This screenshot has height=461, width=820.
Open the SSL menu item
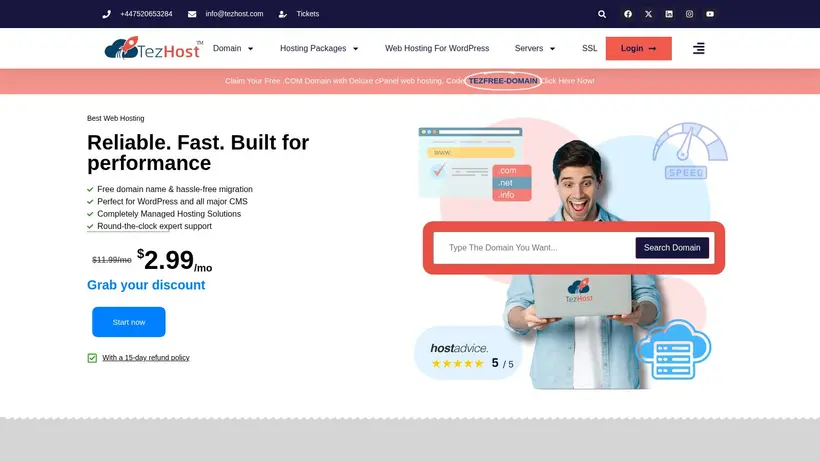pos(589,48)
